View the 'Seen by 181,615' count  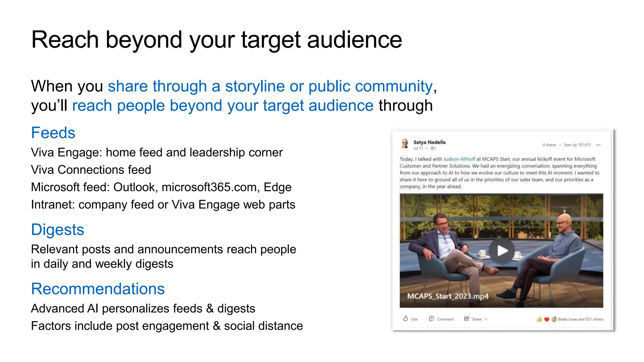coord(577,145)
